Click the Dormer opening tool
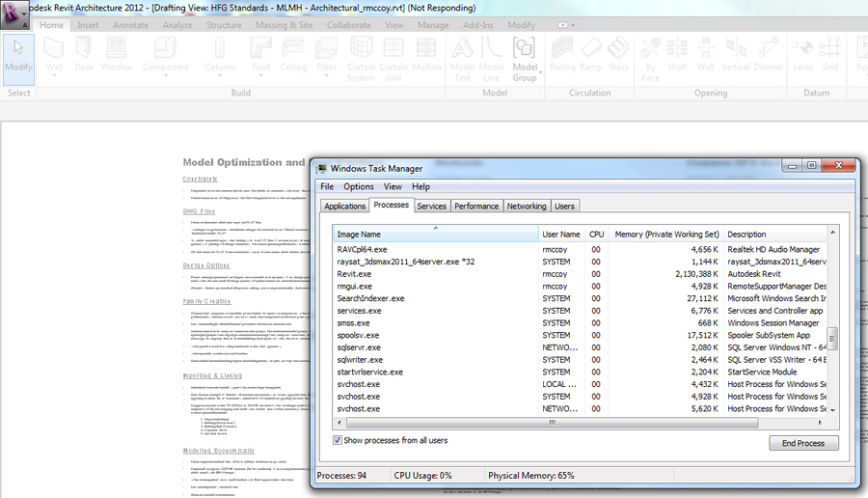Viewport: 868px width, 498px height. pyautogui.click(x=769, y=54)
